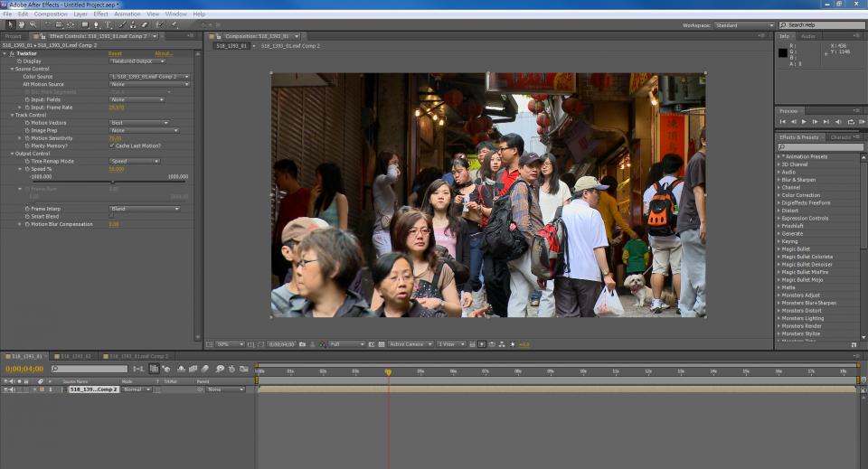The height and width of the screenshot is (469, 868).
Task: Select the Zoom magnifier tool
Action: [33, 24]
